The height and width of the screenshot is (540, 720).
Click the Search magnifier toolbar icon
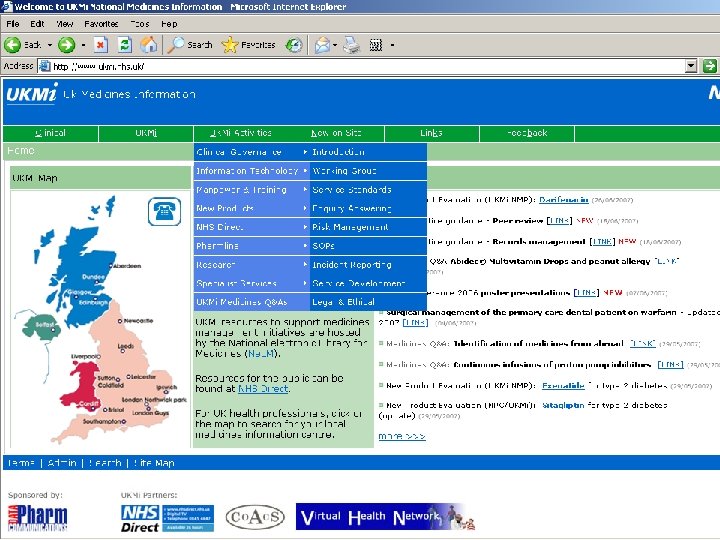pos(175,45)
